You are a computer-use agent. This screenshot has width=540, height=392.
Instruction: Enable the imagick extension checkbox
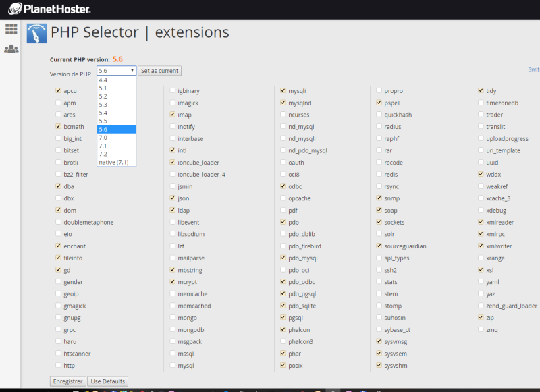pos(173,103)
